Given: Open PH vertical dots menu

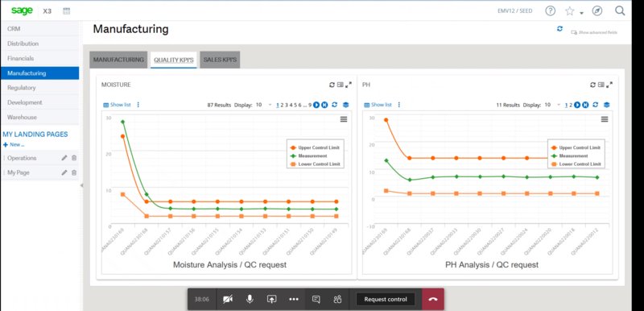Looking at the screenshot, I should pos(398,105).
